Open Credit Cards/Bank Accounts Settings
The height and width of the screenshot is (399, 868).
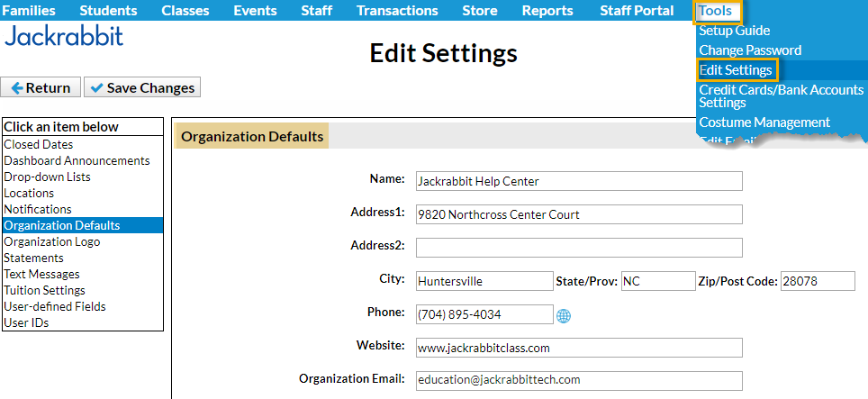pos(781,95)
